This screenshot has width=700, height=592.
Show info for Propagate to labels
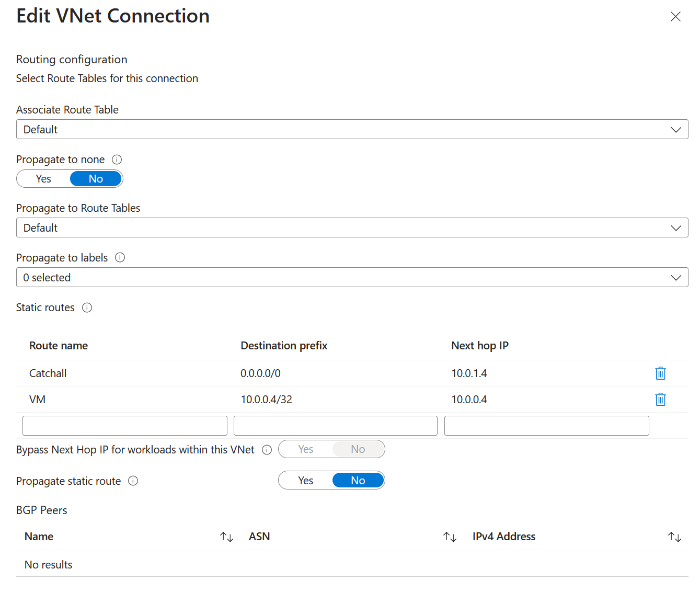click(x=120, y=257)
